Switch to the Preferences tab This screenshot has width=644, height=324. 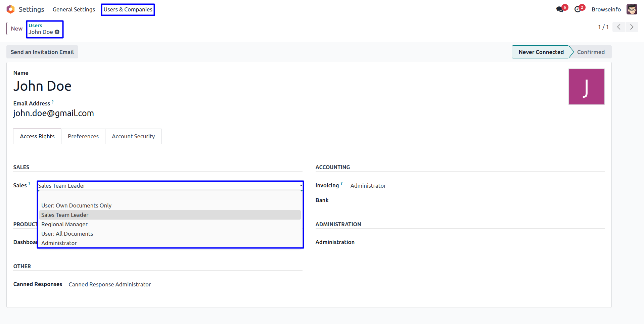tap(83, 136)
